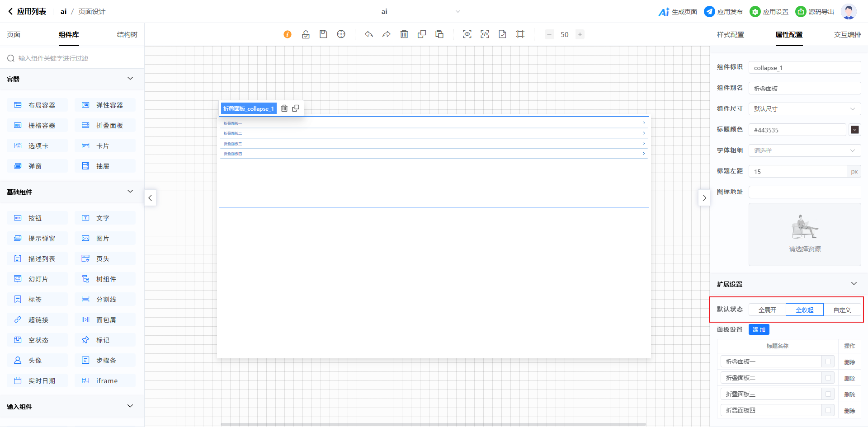Click the save disk icon

click(323, 34)
